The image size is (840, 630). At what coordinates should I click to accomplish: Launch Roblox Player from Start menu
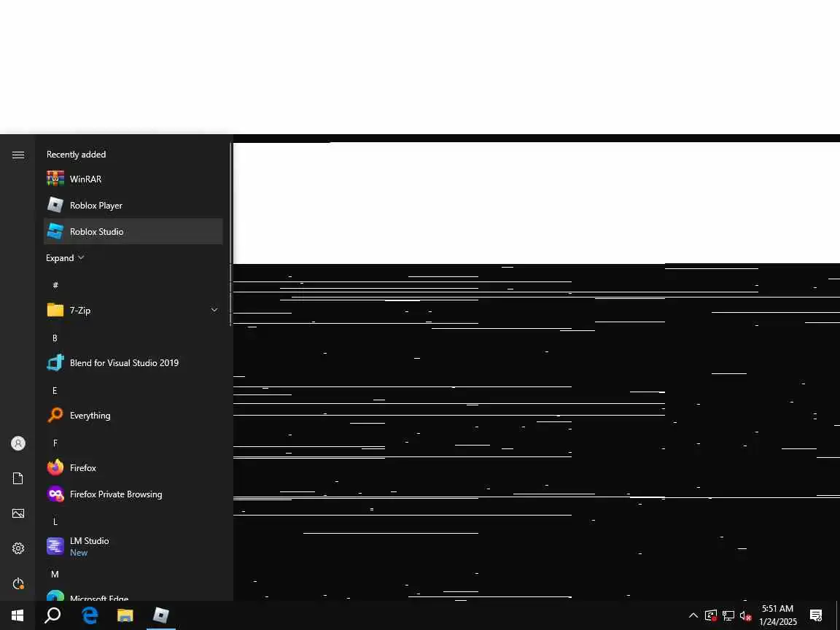pos(133,205)
